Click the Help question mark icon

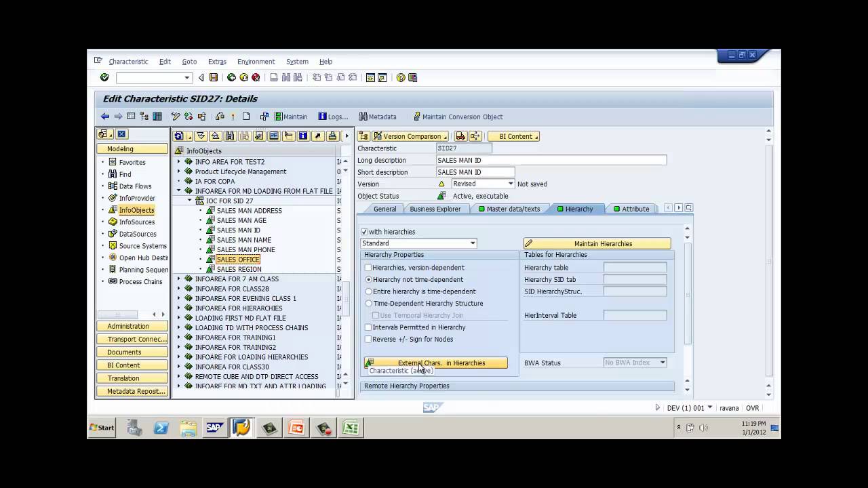pyautogui.click(x=401, y=78)
